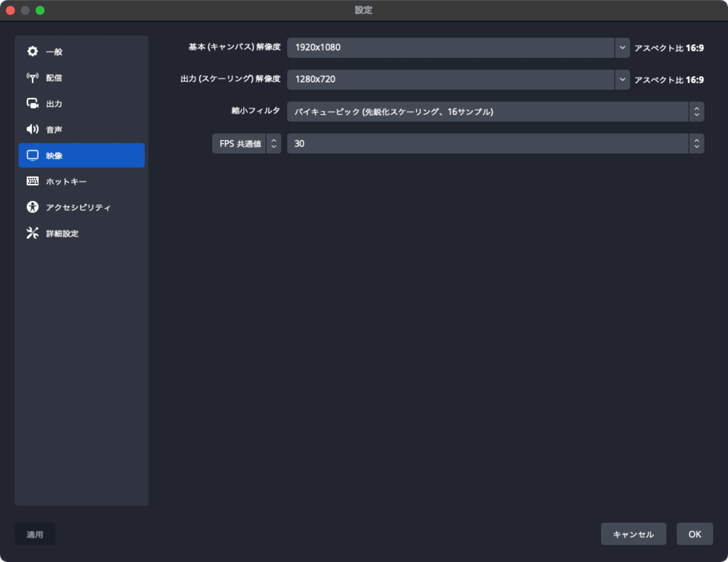728x562 pixels.
Task: Open the 縮小フィルタ dropdown
Action: (495, 112)
